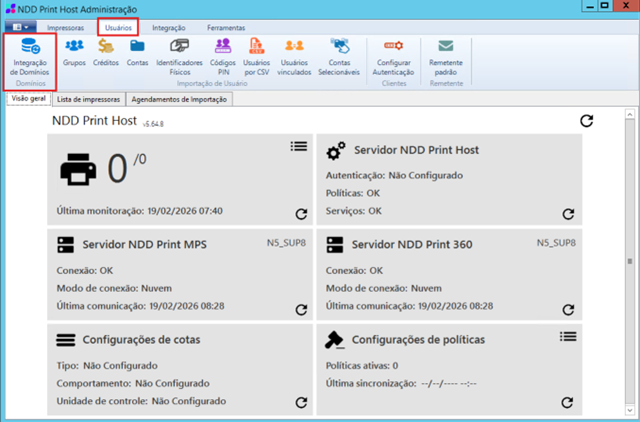Select the Ferramentas ribbon tab

click(x=225, y=27)
